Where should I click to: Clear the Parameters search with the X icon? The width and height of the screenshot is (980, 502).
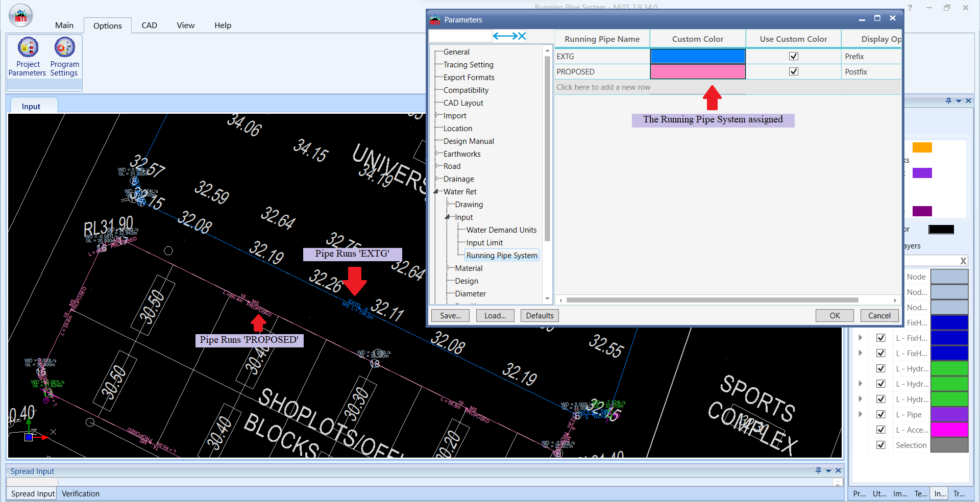[x=522, y=36]
